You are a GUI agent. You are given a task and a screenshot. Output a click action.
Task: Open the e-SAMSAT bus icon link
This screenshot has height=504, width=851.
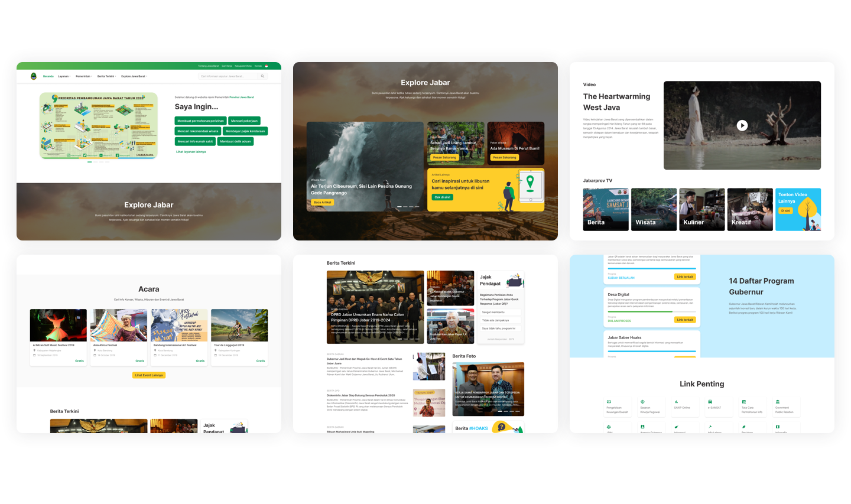point(710,402)
